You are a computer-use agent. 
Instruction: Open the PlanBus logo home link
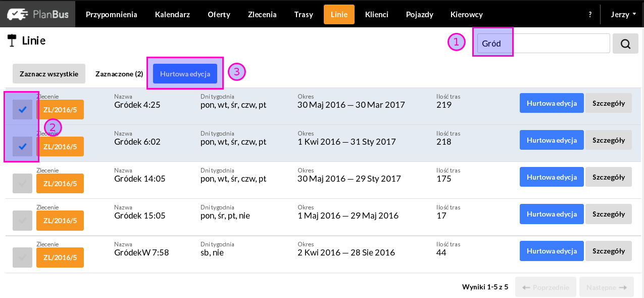pyautogui.click(x=37, y=14)
